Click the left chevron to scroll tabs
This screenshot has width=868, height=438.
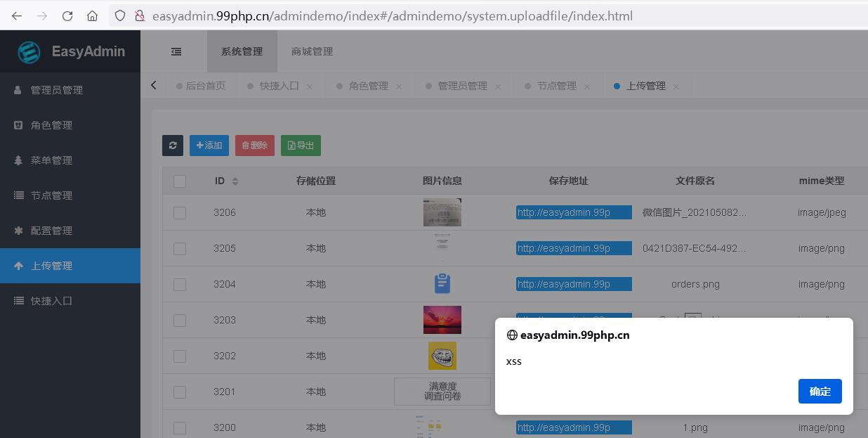pos(154,85)
